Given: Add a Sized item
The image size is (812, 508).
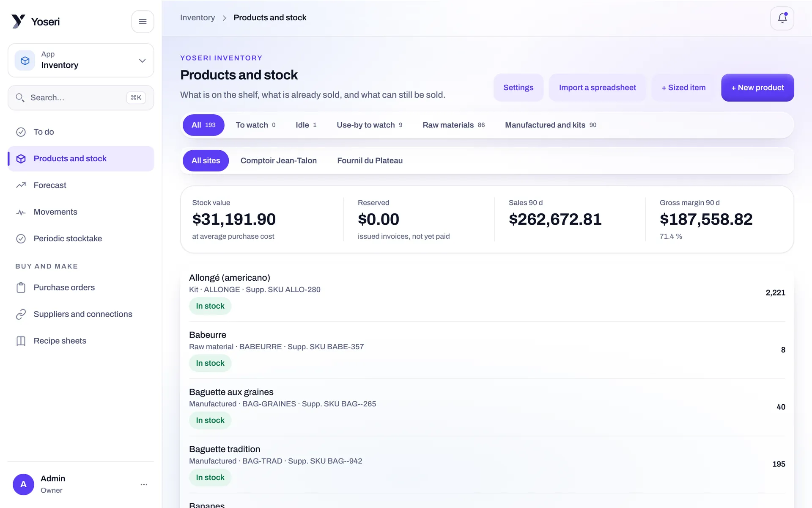Looking at the screenshot, I should pyautogui.click(x=683, y=88).
